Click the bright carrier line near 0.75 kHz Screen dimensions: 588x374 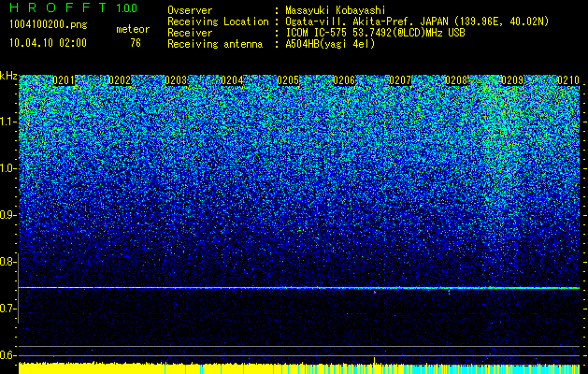[299, 288]
